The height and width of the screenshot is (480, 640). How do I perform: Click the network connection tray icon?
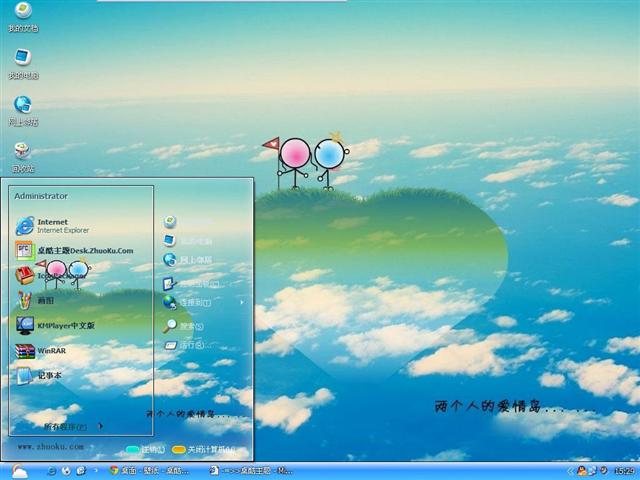point(592,471)
